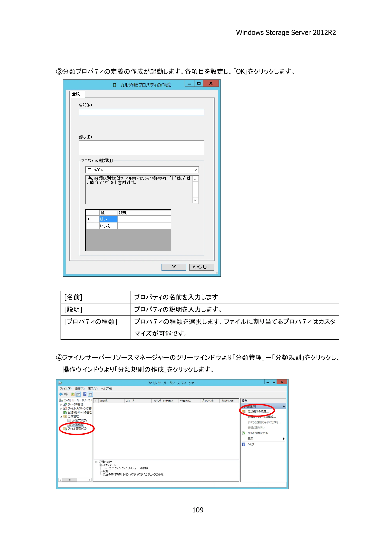Click the キャンセル button in the dialog
Viewport: 392px width, 555px height.
[201, 267]
